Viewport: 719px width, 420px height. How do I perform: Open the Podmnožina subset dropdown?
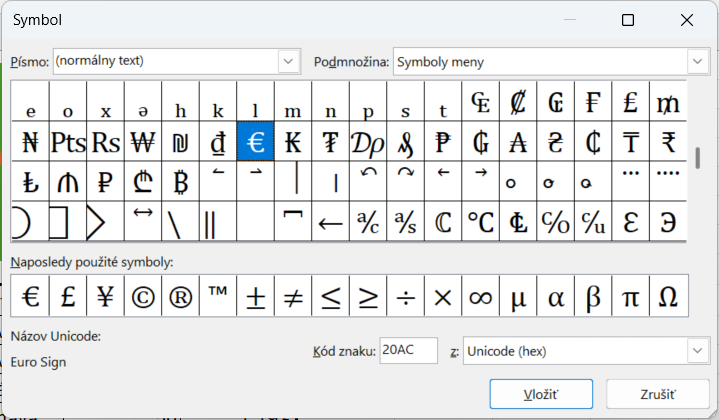(697, 61)
